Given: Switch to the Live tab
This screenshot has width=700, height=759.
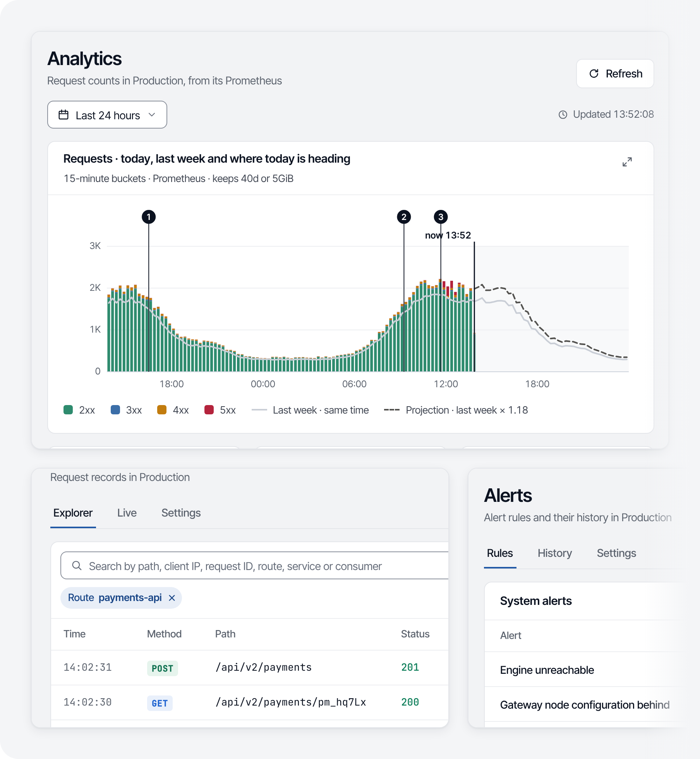Looking at the screenshot, I should (127, 513).
